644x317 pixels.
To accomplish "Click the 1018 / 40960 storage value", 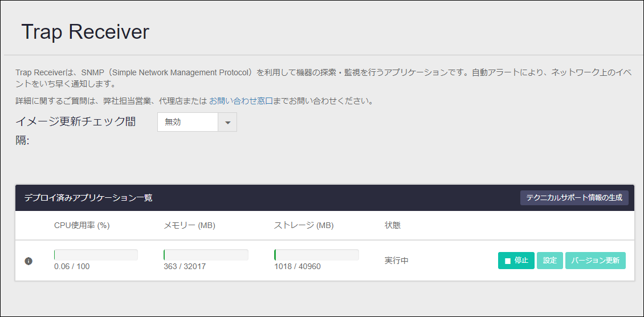I will [x=297, y=266].
